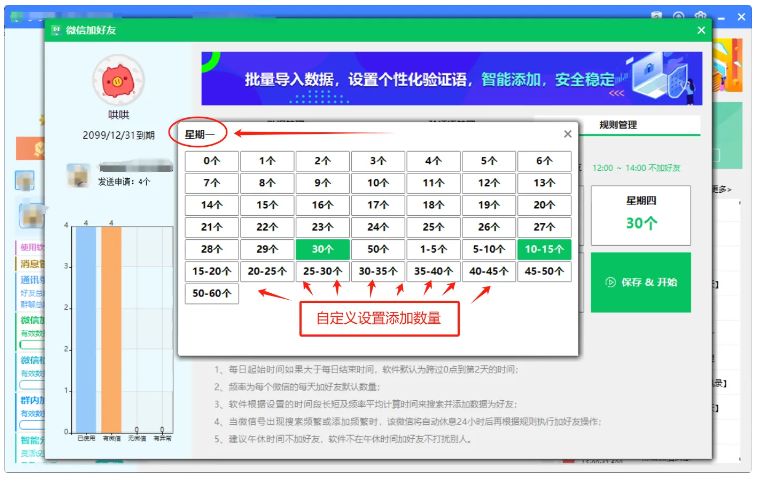This screenshot has height=478, width=757.
Task: Pick the 2个 quantity cell
Action: pos(322,161)
